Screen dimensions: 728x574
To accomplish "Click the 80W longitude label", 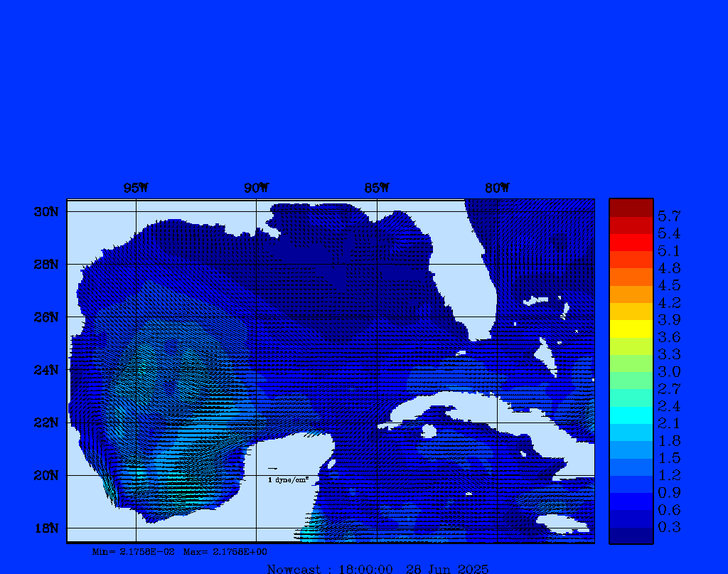I will (x=497, y=188).
